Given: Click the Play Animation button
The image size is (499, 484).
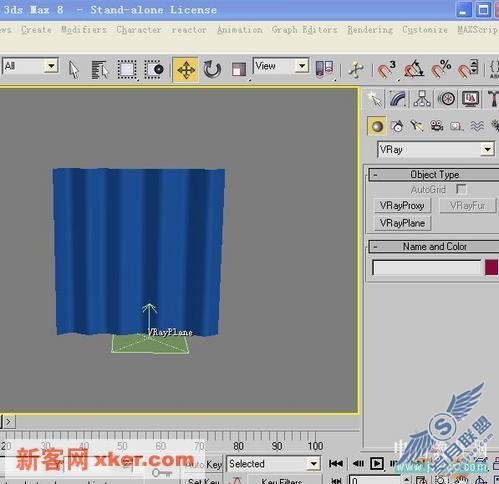Looking at the screenshot, I should click(x=377, y=464).
